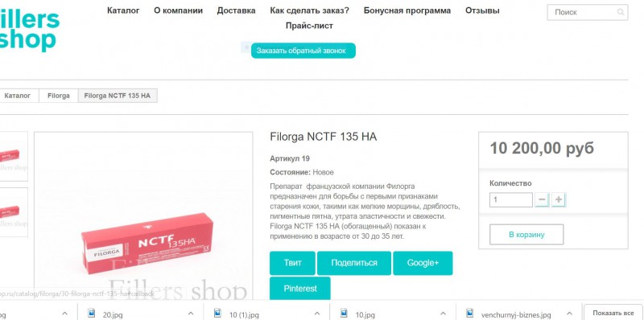Viewport: 644px width, 320px height.
Task: Add the product with the В корзину button
Action: click(x=526, y=235)
